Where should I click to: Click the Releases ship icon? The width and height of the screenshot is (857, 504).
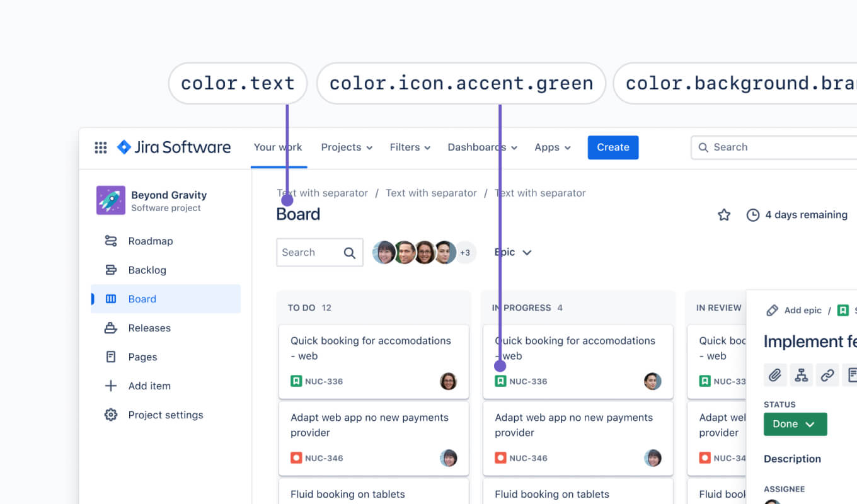[x=110, y=328]
